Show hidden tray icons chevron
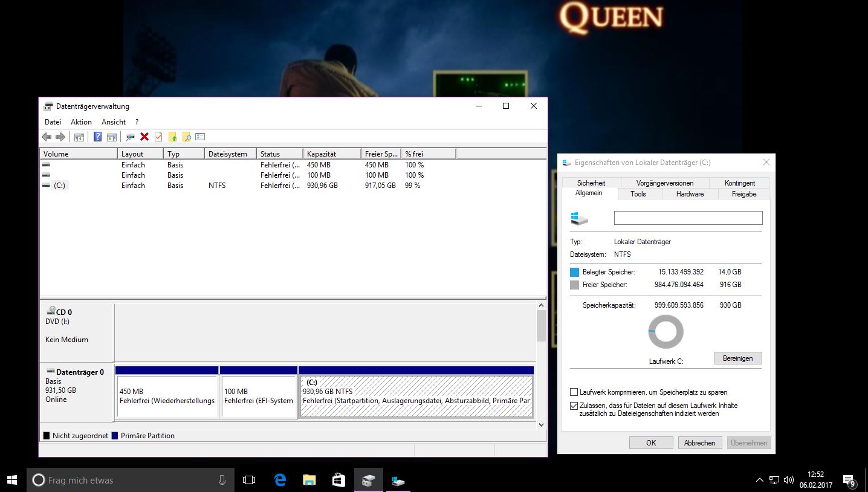868x492 pixels. tap(760, 481)
